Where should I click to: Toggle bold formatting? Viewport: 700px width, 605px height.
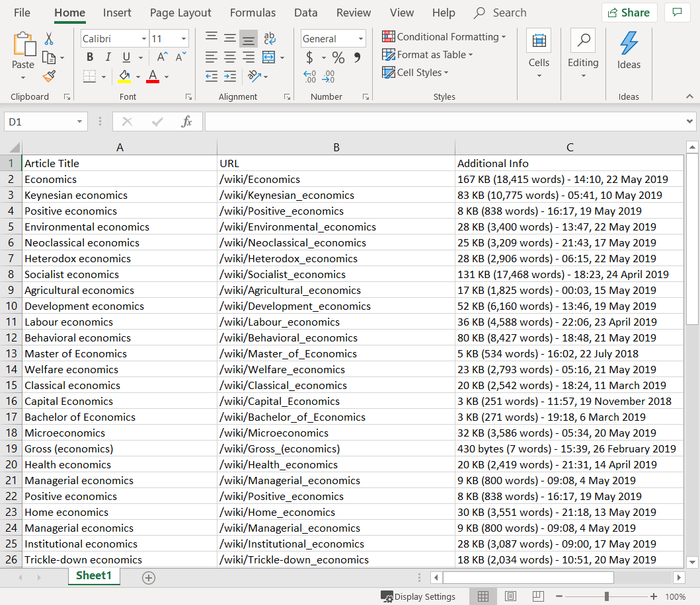tap(89, 57)
